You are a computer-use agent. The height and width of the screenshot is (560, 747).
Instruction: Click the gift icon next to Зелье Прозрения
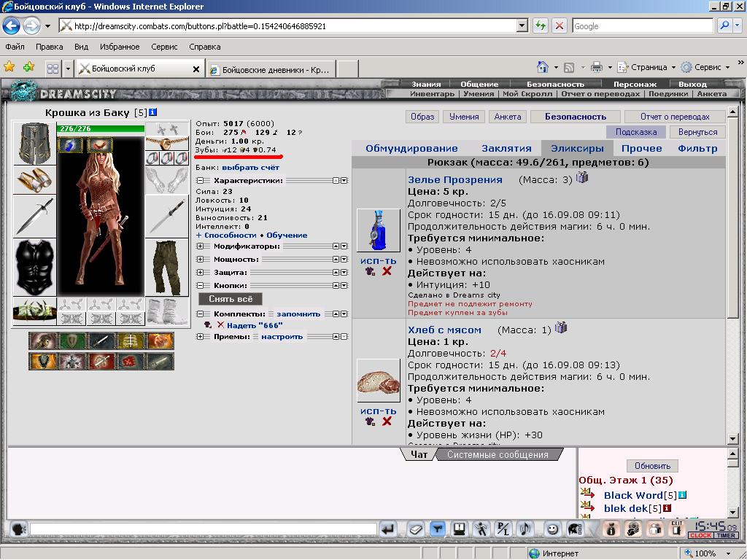(582, 178)
